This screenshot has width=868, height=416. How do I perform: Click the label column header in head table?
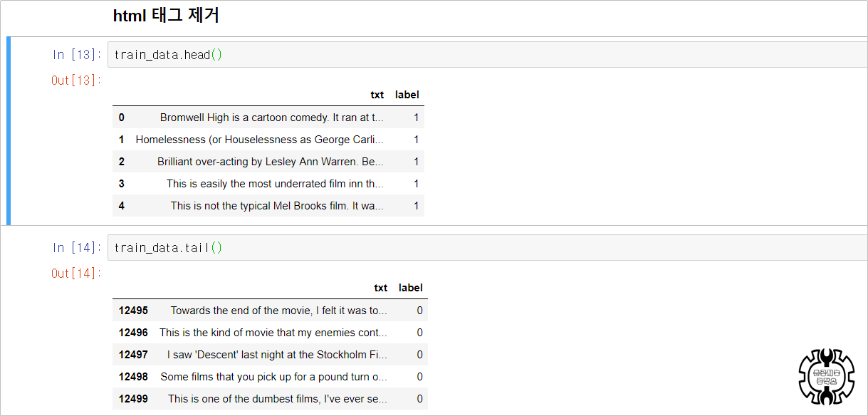(407, 95)
